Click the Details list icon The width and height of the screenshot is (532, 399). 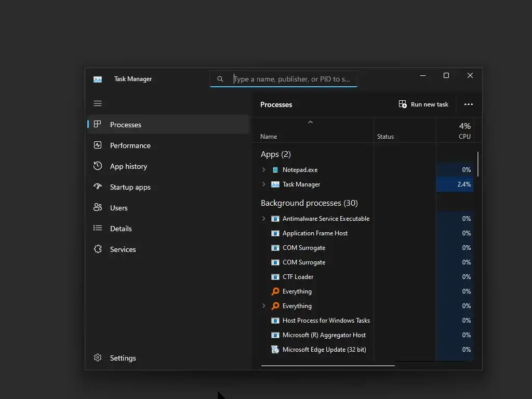click(97, 228)
